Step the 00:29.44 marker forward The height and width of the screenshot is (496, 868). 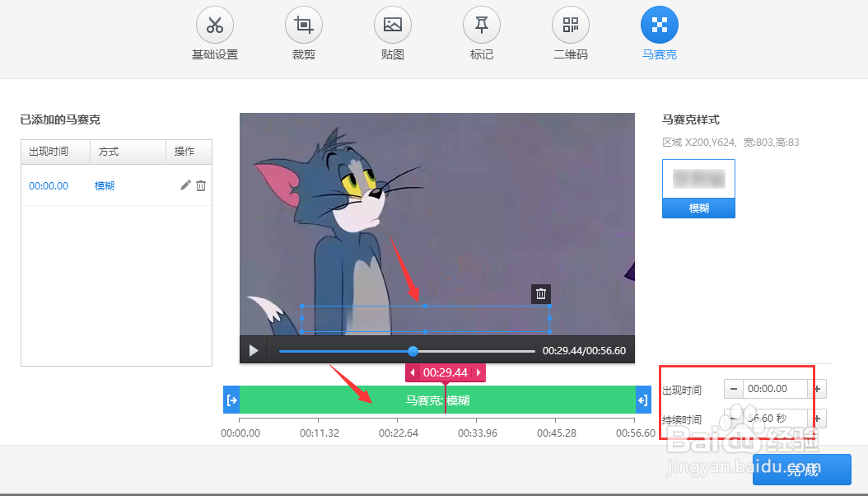pos(478,372)
